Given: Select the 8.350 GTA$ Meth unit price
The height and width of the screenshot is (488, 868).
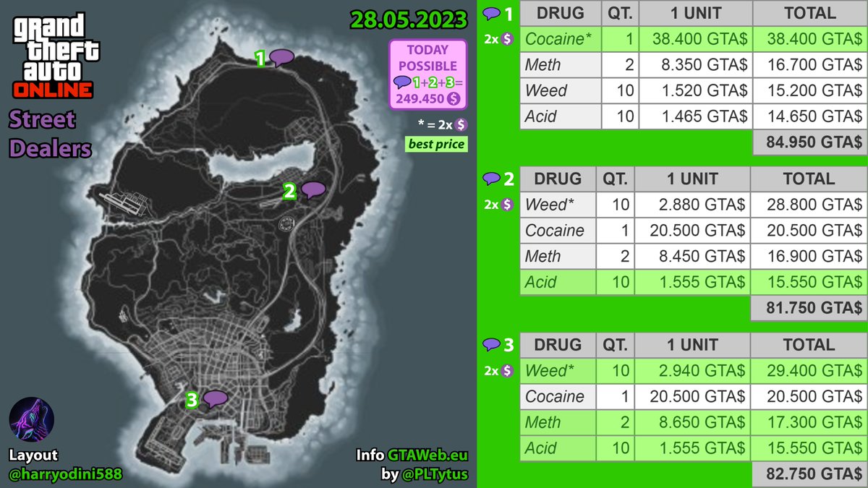Looking at the screenshot, I should tap(696, 65).
